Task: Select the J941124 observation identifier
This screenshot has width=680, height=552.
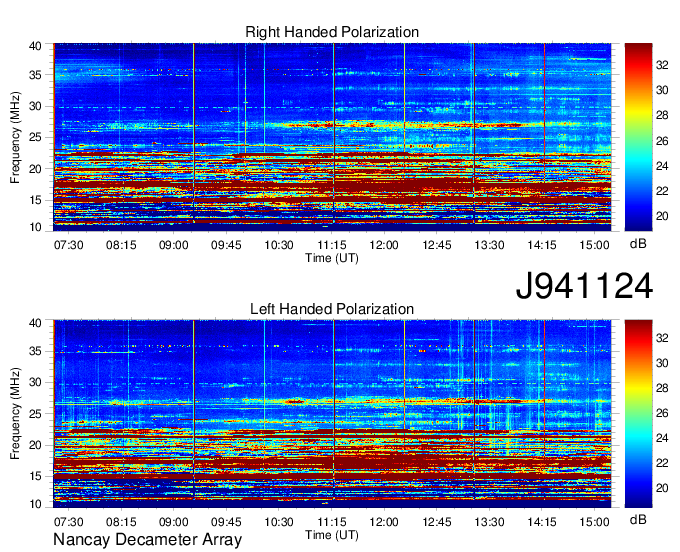Action: click(x=584, y=286)
